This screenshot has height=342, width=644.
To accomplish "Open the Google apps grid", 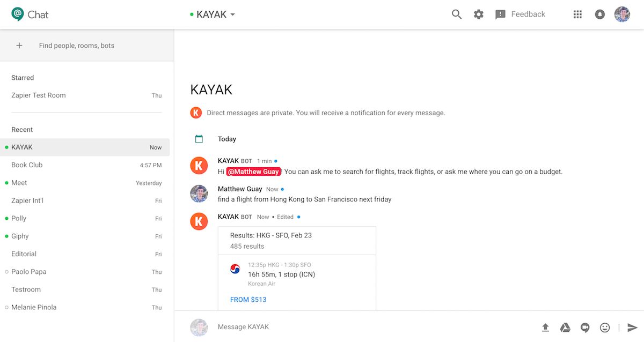I will tap(577, 14).
